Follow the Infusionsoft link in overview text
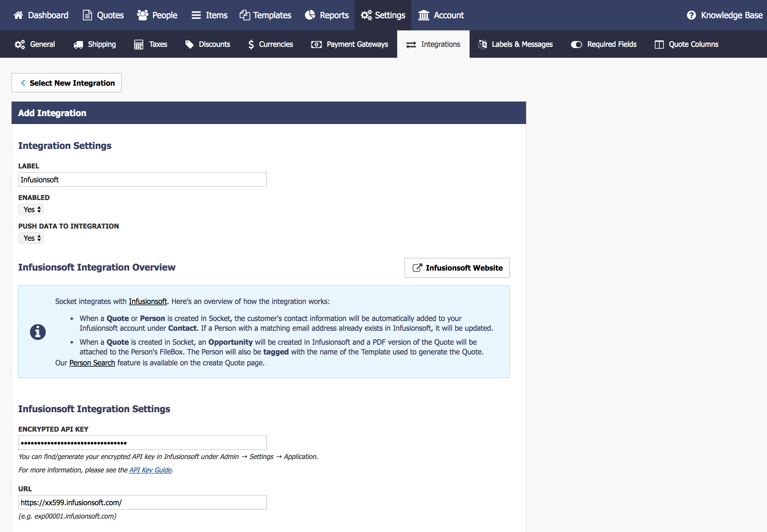The width and height of the screenshot is (767, 532). pyautogui.click(x=148, y=301)
